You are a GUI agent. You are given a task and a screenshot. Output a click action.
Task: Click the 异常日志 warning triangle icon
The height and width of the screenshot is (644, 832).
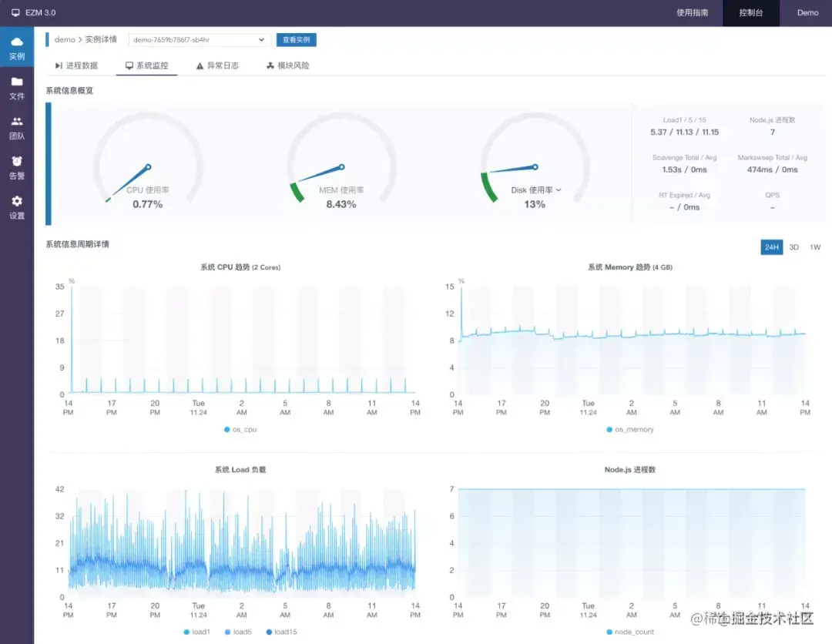pos(200,65)
